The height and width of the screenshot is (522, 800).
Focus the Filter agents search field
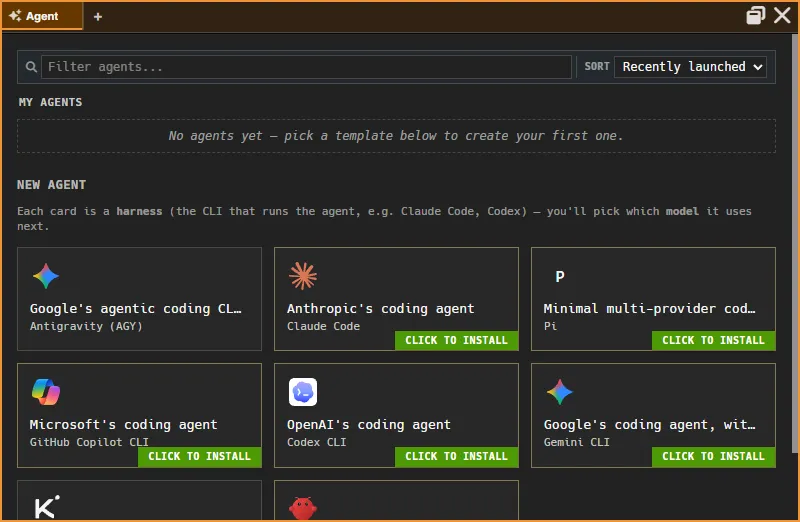tap(306, 67)
